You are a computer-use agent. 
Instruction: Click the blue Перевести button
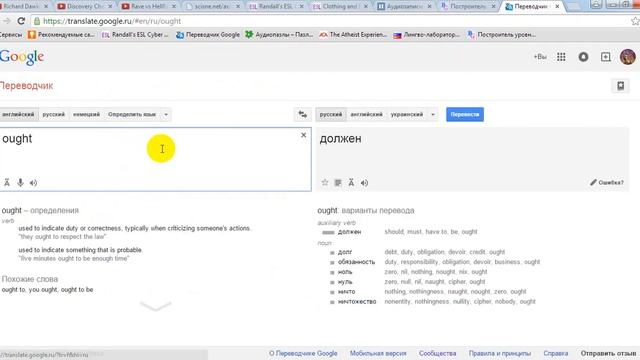(x=465, y=114)
